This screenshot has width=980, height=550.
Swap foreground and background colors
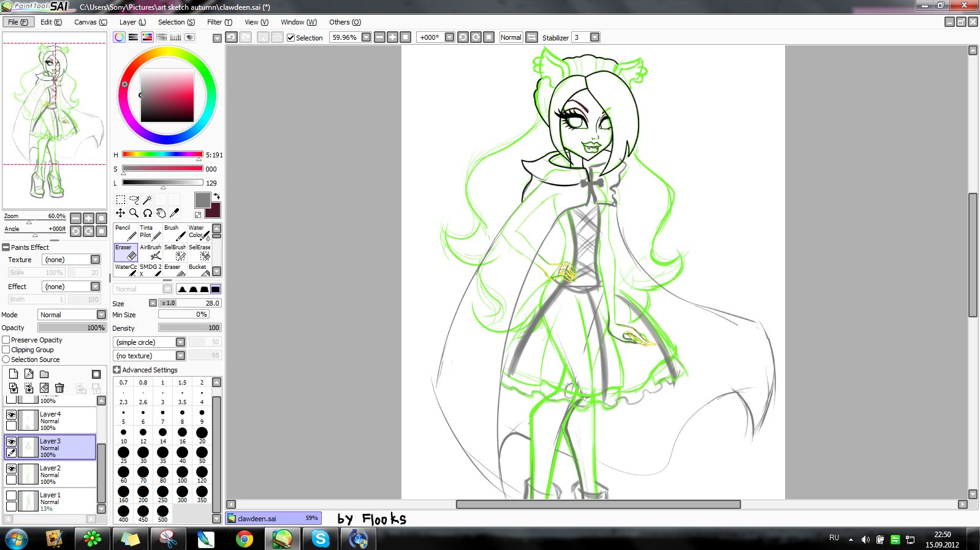tap(216, 197)
